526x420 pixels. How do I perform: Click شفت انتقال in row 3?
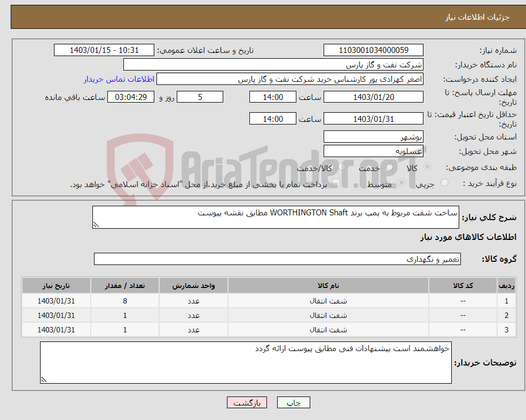[x=328, y=330]
